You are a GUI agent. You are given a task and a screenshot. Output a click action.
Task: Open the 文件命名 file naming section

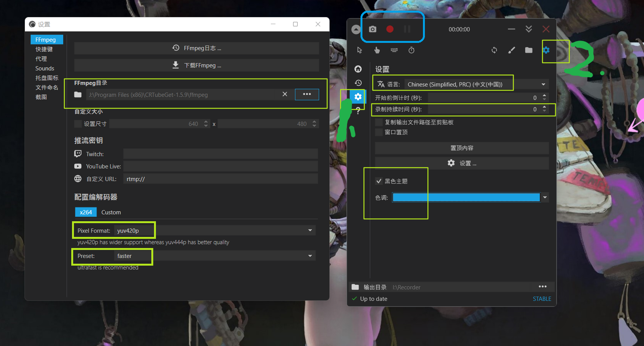pos(47,87)
